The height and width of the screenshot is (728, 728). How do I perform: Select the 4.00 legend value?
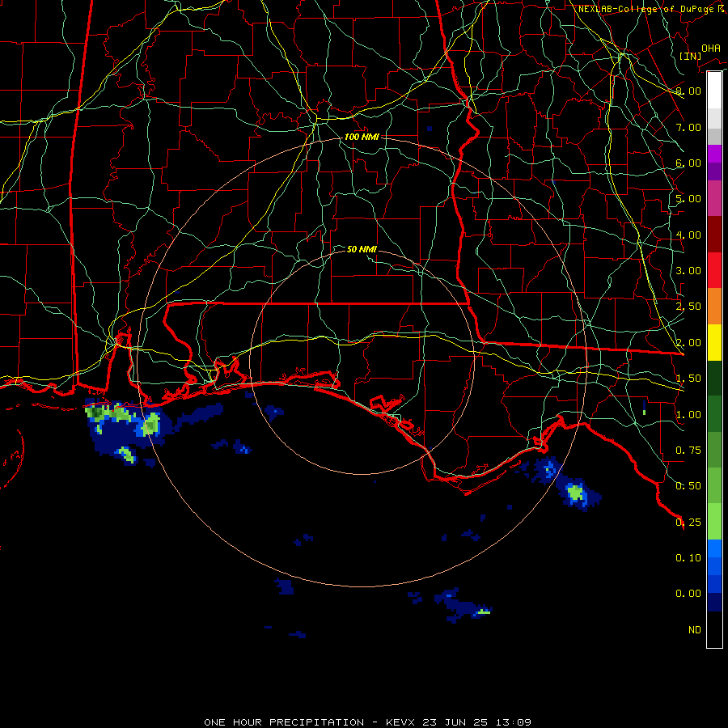[688, 235]
